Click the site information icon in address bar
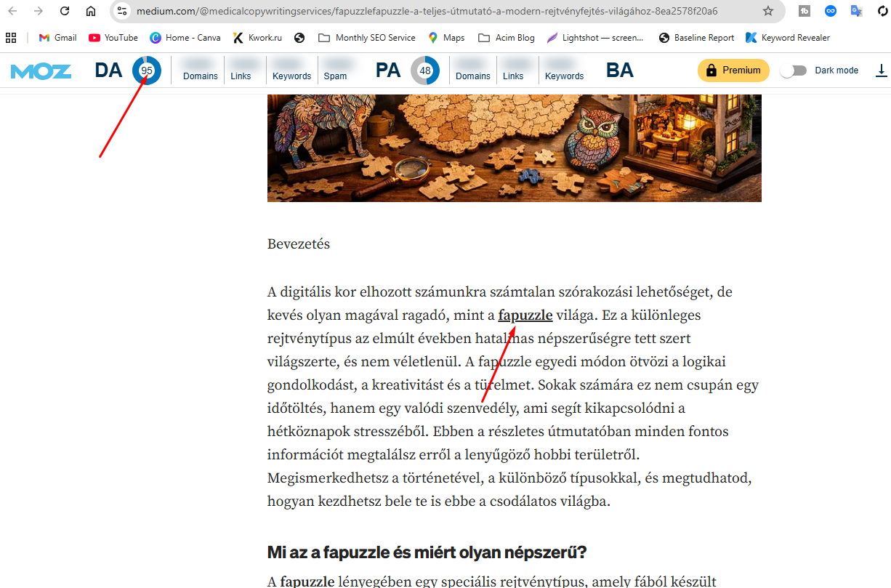Viewport: 891px width, 588px height. pyautogui.click(x=122, y=11)
